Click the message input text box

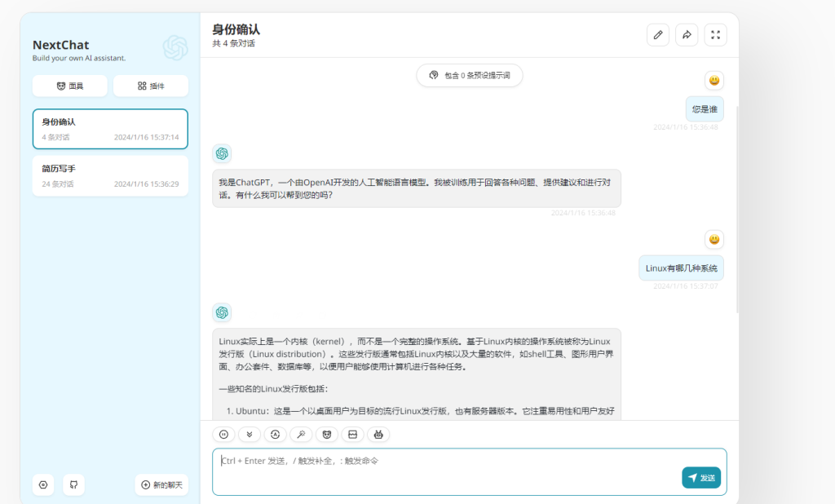coord(444,470)
